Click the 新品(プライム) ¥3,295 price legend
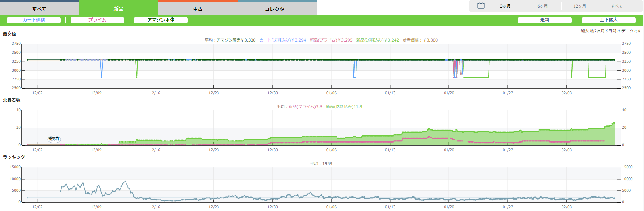 coord(331,40)
